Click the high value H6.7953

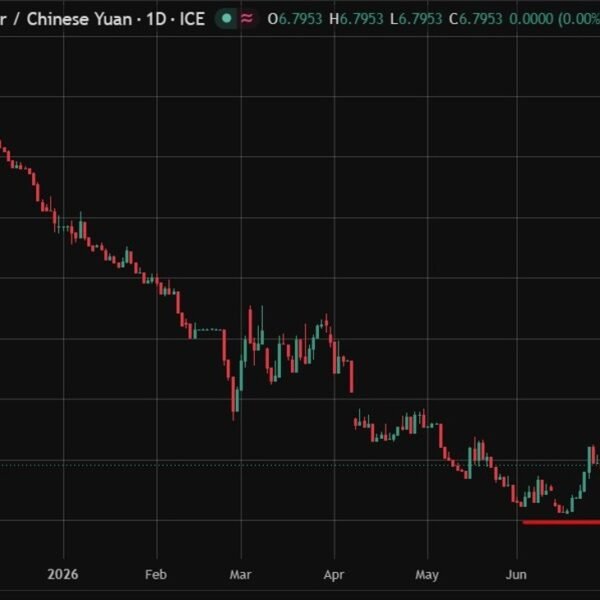(356, 19)
